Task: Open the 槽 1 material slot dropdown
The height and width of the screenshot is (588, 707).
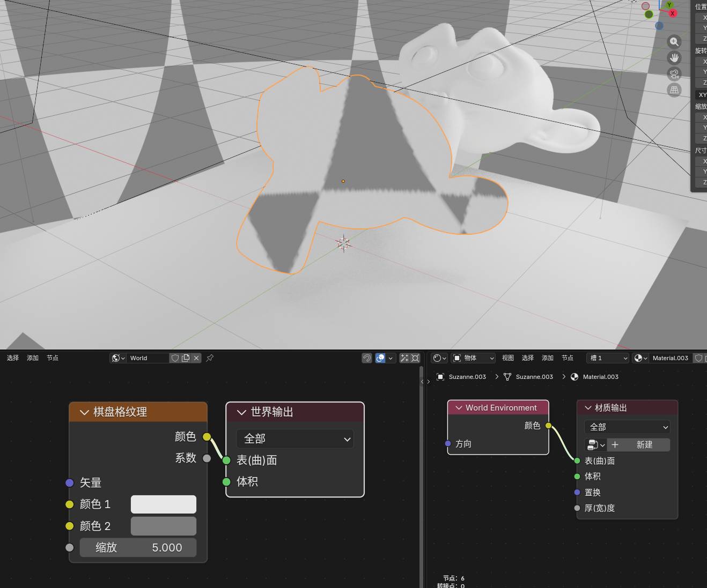Action: click(x=608, y=358)
